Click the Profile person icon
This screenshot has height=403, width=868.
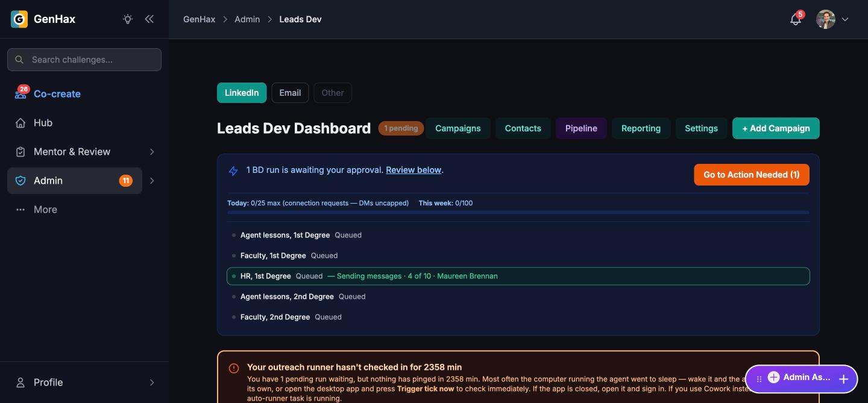pyautogui.click(x=20, y=383)
